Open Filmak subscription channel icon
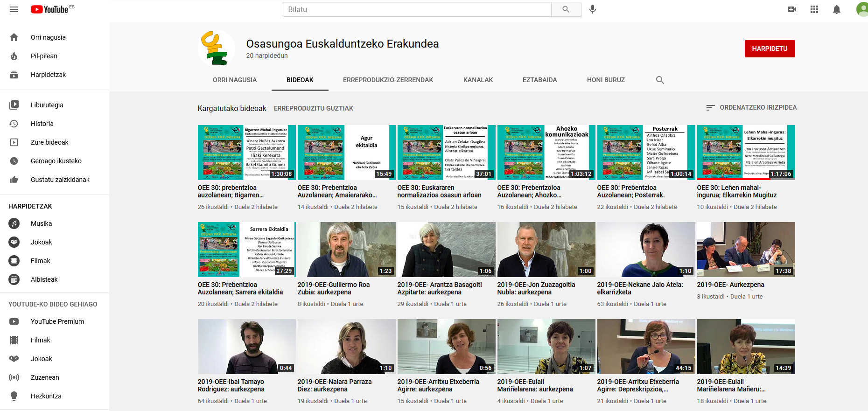 14,261
